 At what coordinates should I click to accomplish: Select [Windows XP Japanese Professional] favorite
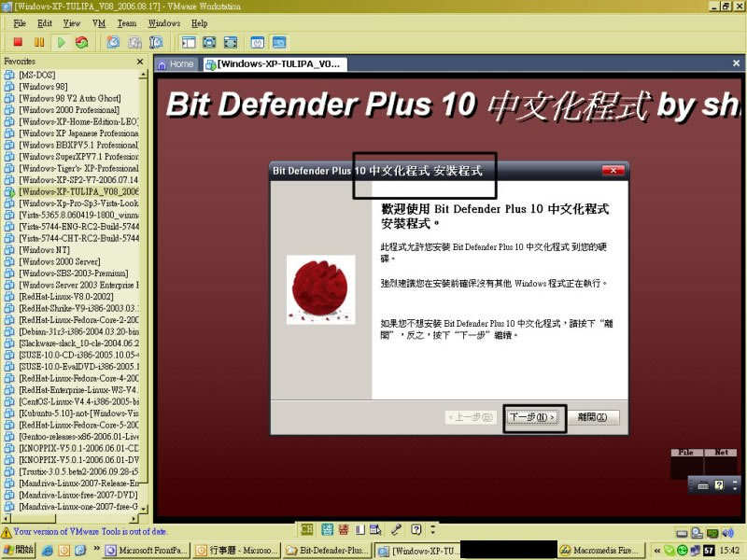point(78,133)
